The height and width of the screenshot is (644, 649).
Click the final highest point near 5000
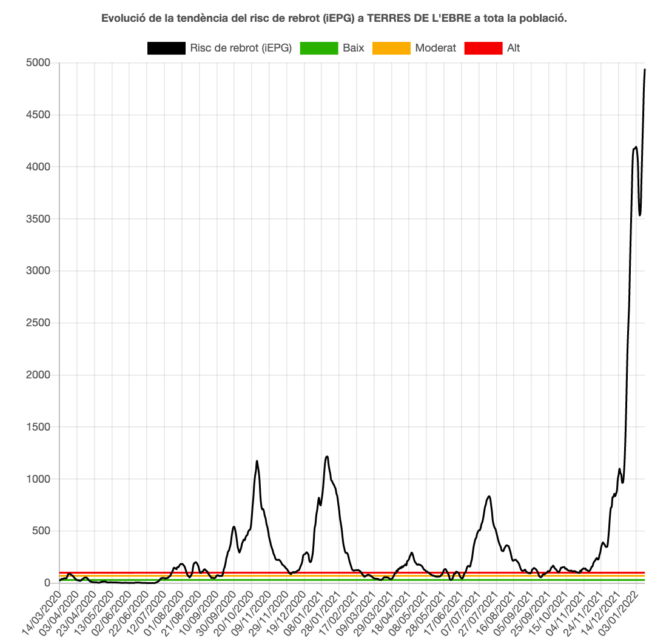[x=645, y=69]
